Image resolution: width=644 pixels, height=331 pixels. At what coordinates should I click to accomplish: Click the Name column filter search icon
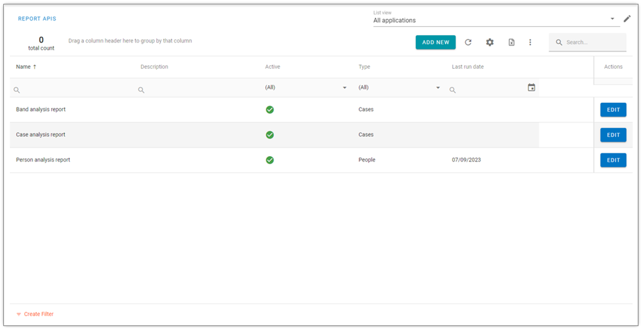[17, 90]
